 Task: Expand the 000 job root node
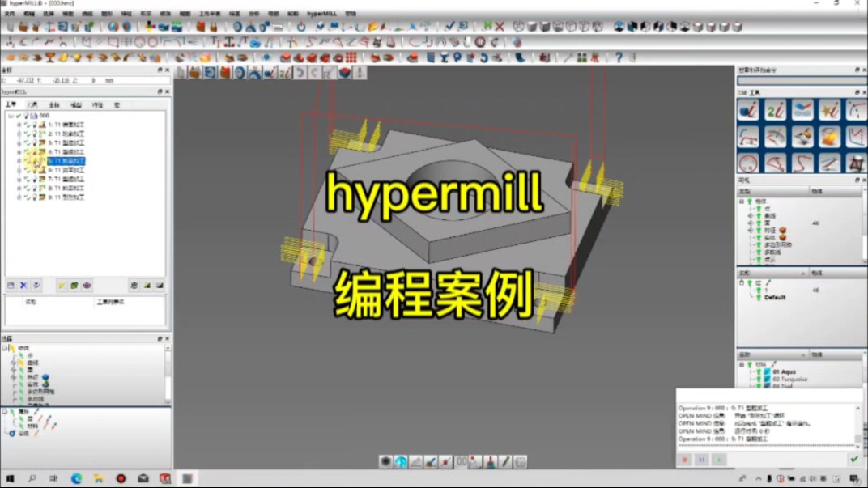point(11,116)
